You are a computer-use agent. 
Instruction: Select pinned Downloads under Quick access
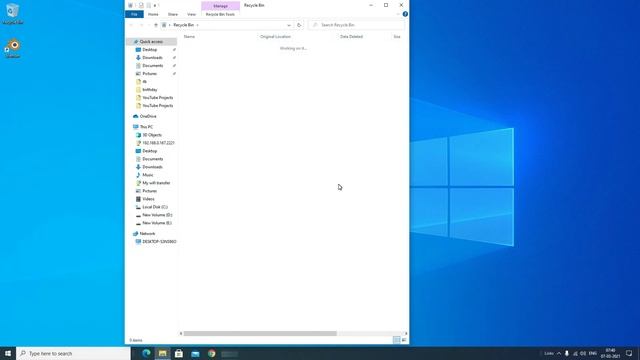point(152,58)
